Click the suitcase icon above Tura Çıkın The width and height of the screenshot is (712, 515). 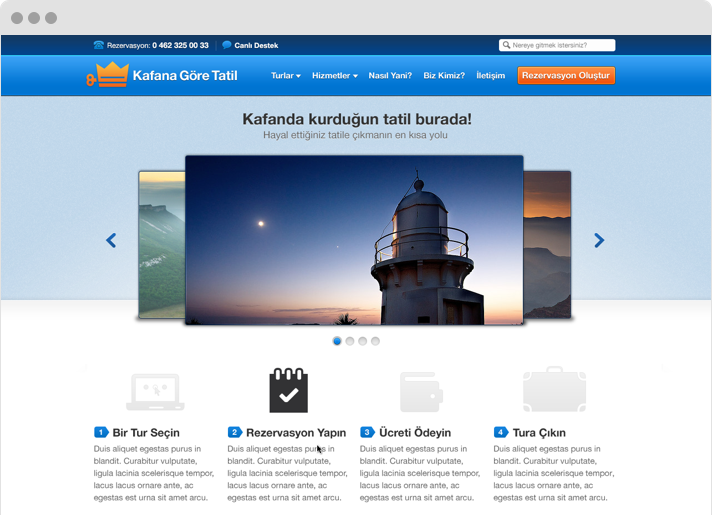tap(554, 390)
